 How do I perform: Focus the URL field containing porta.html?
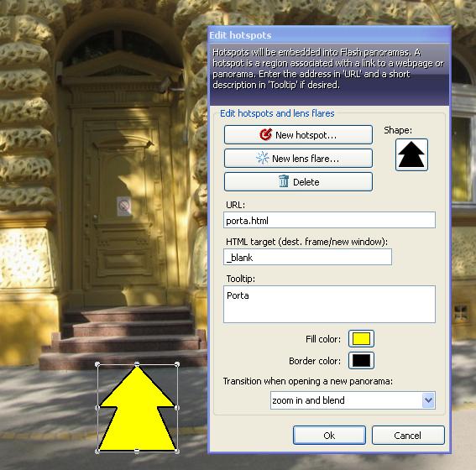click(329, 220)
